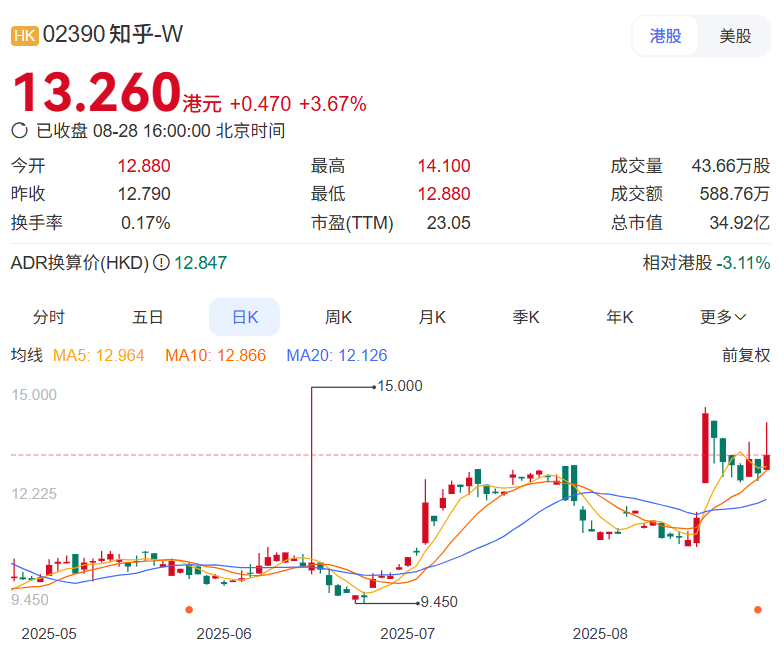Click the MA5 moving average label
The height and width of the screenshot is (654, 784).
pos(98,355)
